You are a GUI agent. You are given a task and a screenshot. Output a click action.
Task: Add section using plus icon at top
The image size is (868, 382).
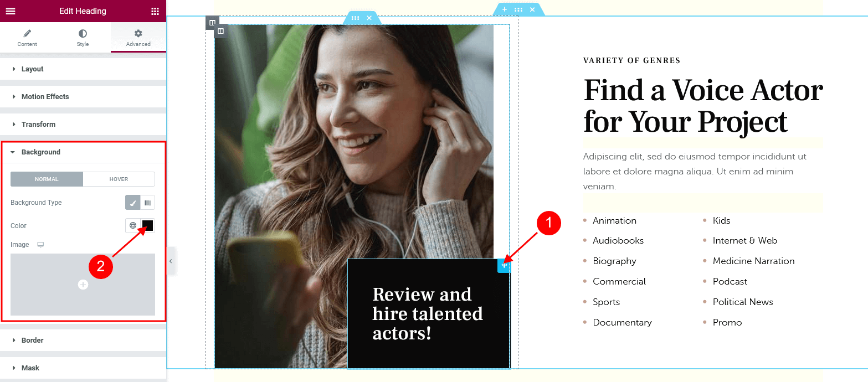(x=505, y=9)
